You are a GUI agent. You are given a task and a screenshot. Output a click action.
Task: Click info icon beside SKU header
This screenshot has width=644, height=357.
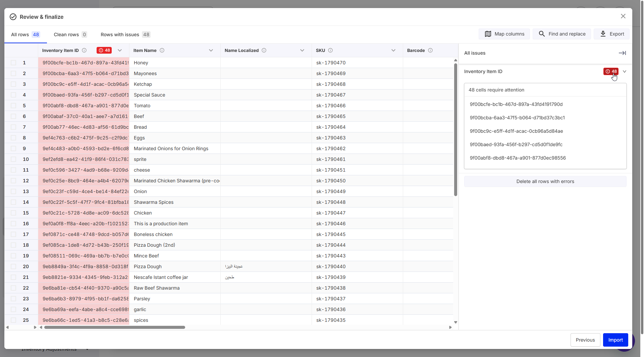(x=330, y=50)
